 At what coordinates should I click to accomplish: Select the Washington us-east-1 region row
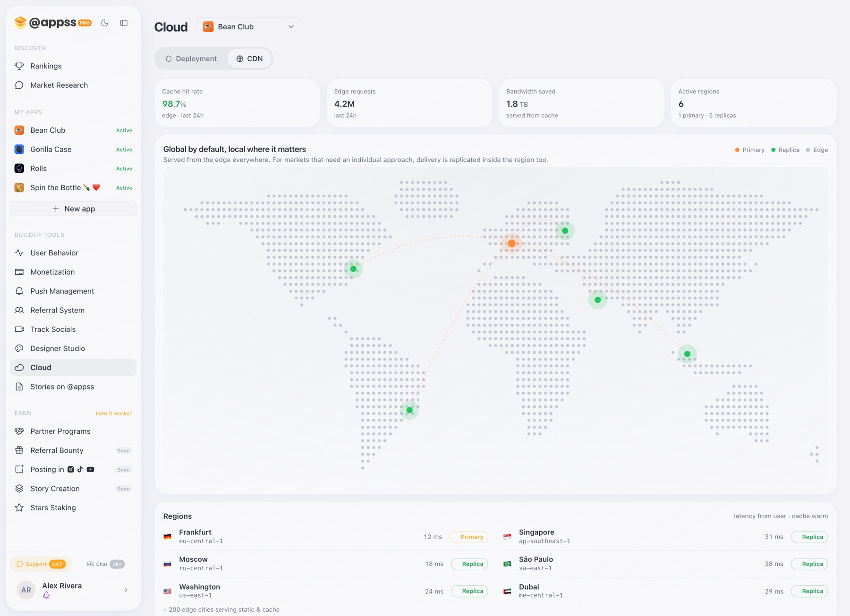pos(326,591)
